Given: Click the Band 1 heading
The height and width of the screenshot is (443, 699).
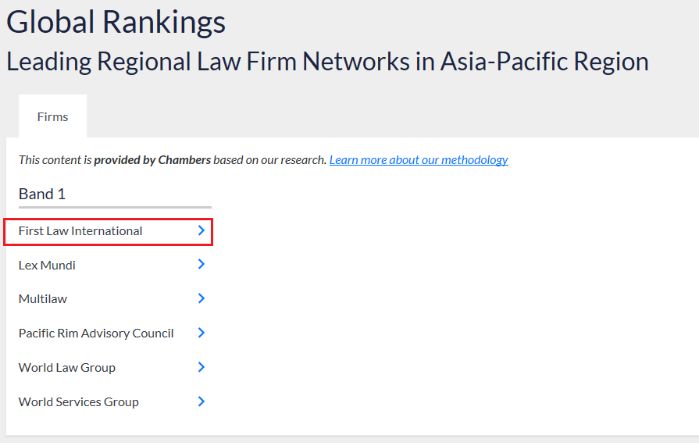Looking at the screenshot, I should [x=42, y=194].
